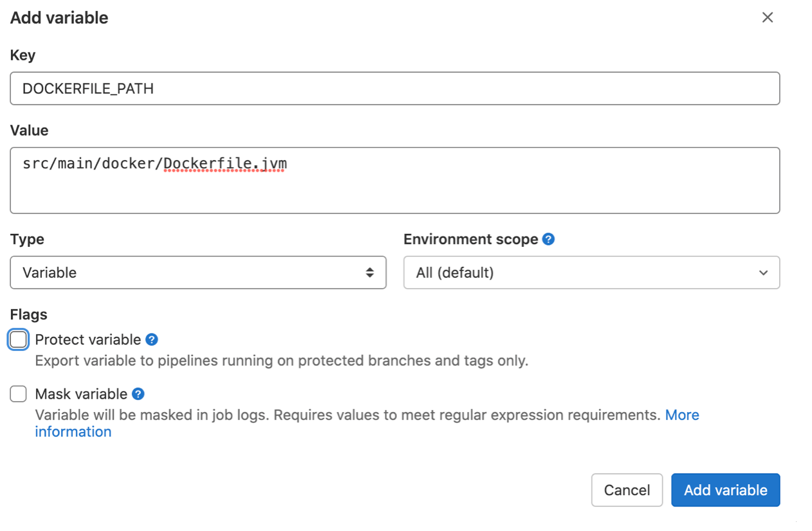Open the More information link

[682, 415]
